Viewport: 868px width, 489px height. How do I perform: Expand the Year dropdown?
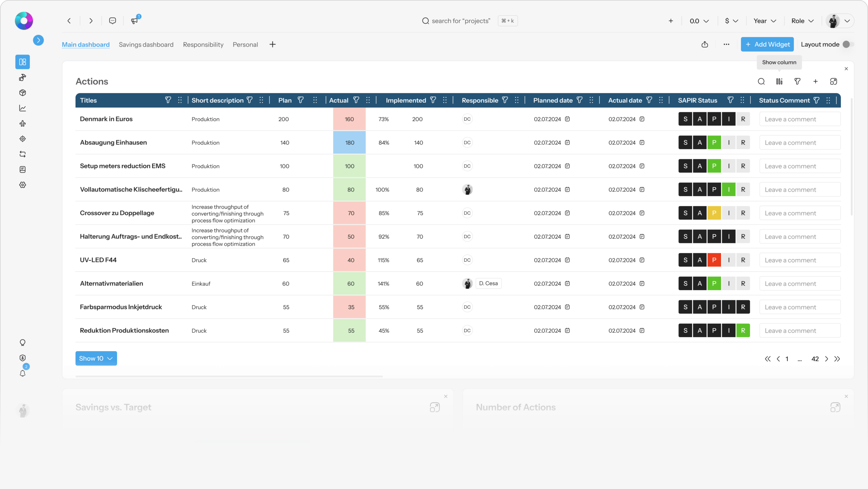(765, 21)
